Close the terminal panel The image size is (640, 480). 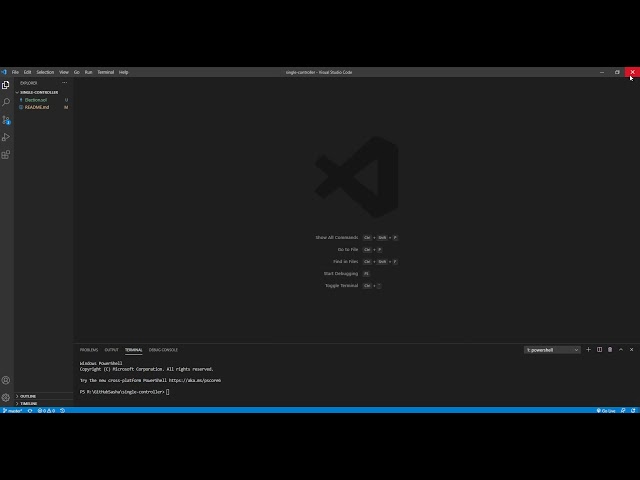pos(631,350)
